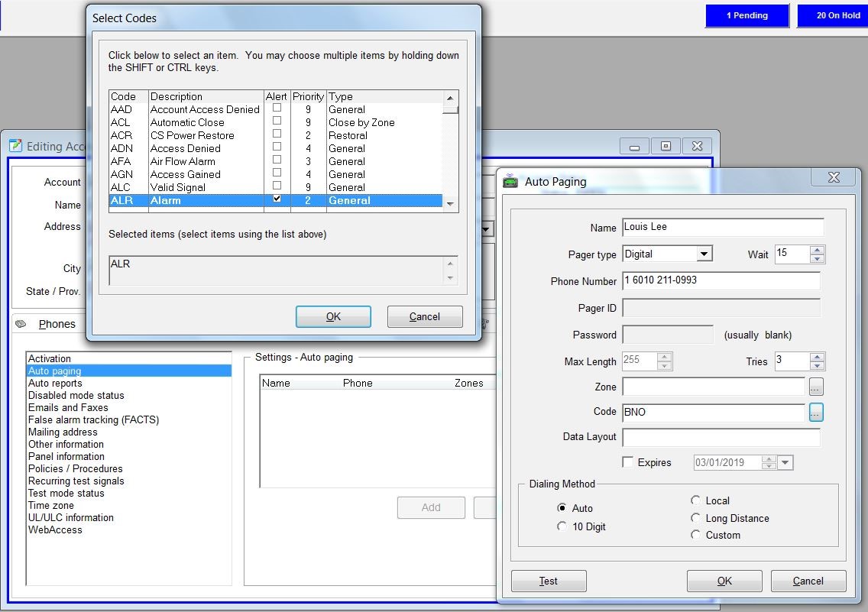Toggle Alert checkbox for AFA row
868x612 pixels.
click(277, 160)
